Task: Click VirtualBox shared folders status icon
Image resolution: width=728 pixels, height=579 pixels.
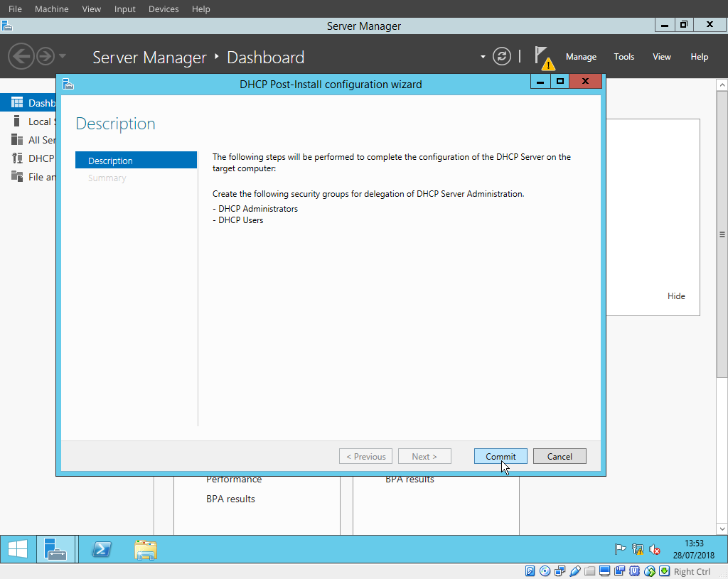Action: [x=589, y=571]
